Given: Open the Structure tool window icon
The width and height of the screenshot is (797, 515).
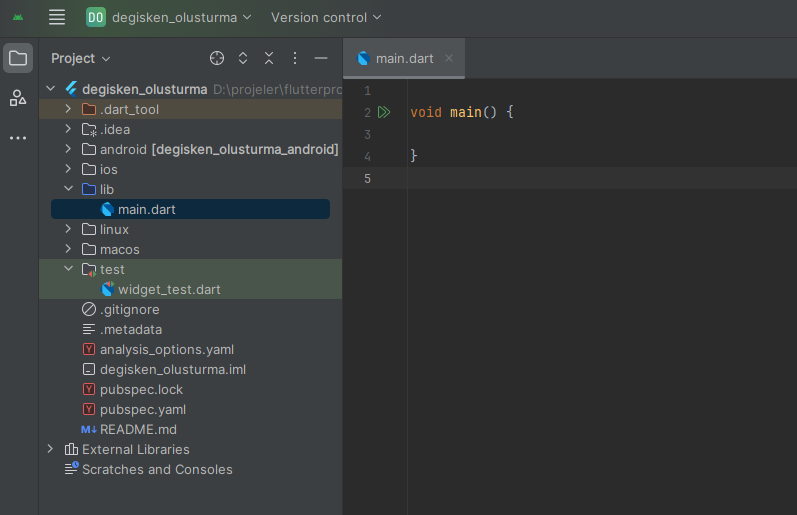Looking at the screenshot, I should [18, 98].
